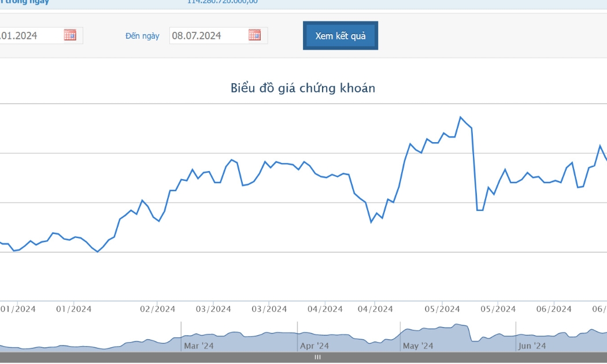Click the price peak point in May 2024
Screen dimensions: 607x364
point(460,117)
